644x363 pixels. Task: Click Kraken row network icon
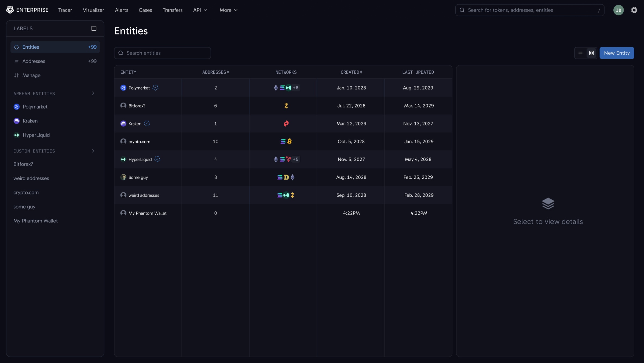[x=286, y=124]
